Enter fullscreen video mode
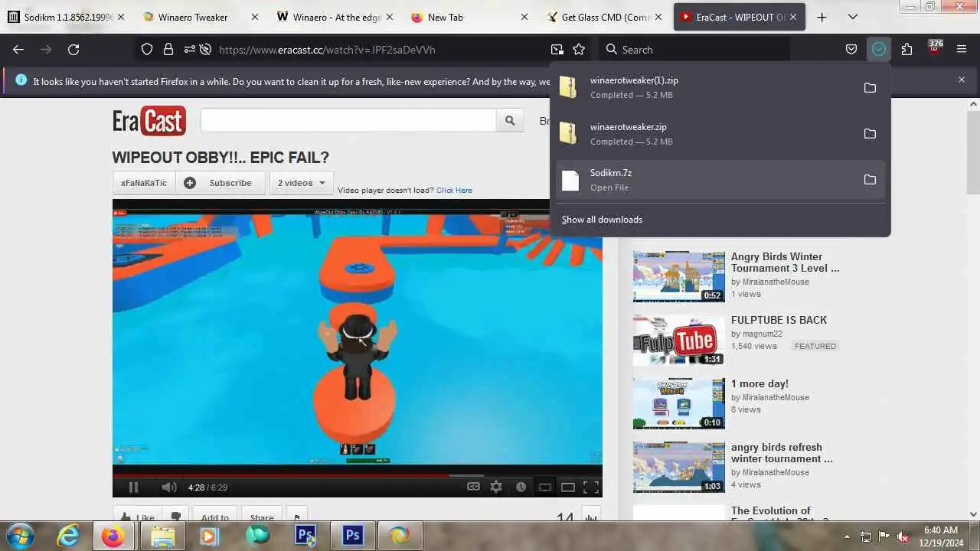 point(591,487)
